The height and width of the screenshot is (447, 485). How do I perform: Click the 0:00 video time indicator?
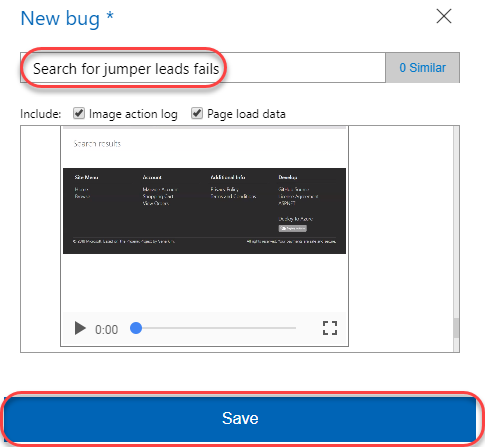coord(106,330)
